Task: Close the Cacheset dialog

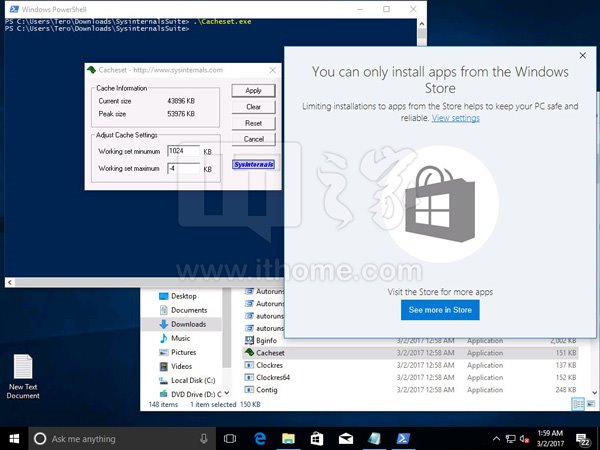Action: pos(272,70)
